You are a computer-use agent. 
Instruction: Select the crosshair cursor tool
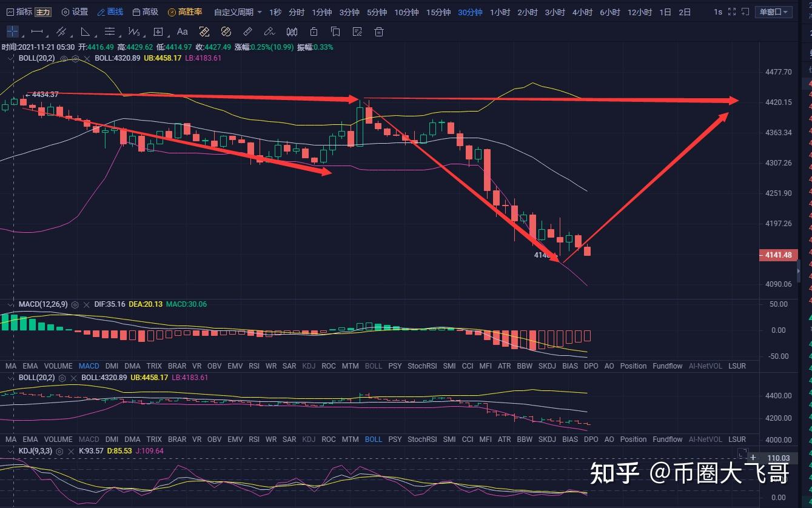coord(12,32)
